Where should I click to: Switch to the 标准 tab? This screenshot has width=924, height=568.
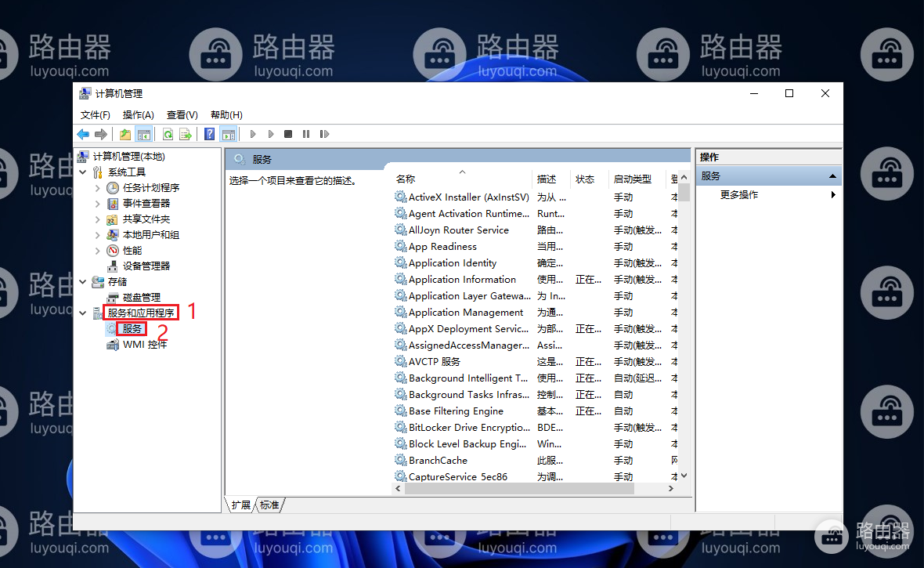pos(269,505)
